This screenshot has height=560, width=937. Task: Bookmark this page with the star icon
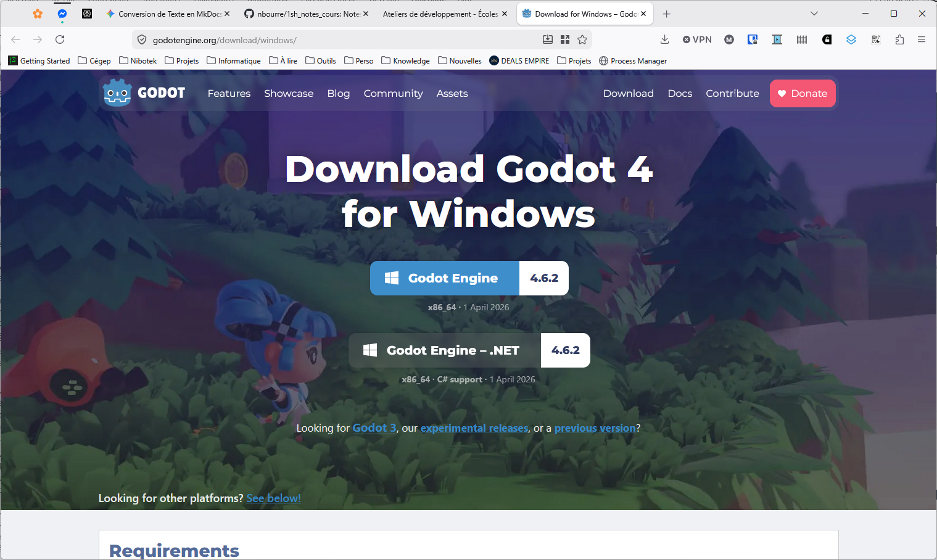tap(582, 39)
